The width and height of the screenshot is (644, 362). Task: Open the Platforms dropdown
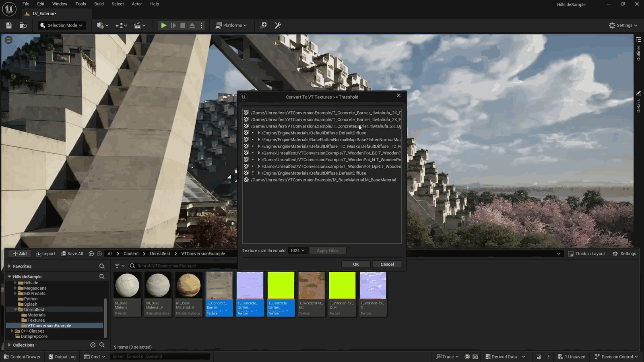[231, 25]
